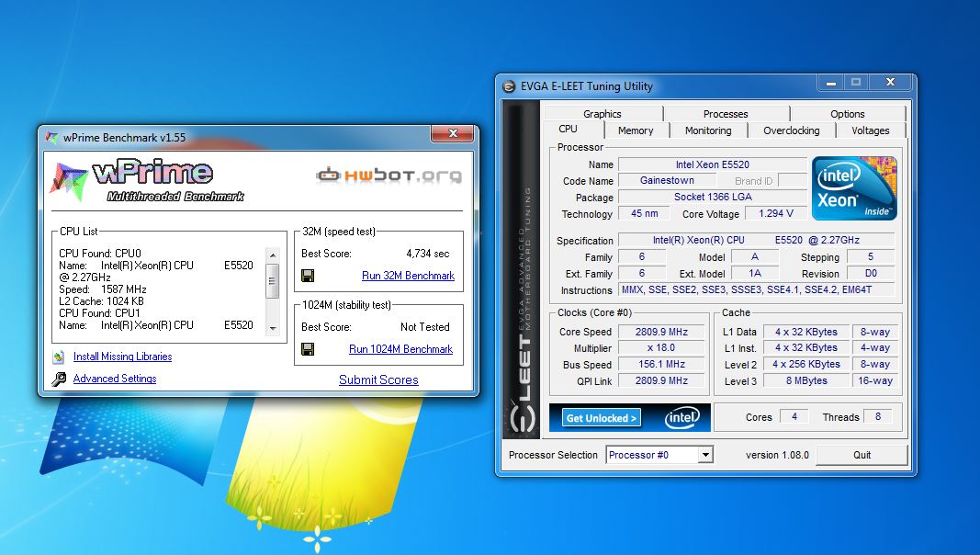
Task: Click Submit Scores link
Action: (378, 379)
